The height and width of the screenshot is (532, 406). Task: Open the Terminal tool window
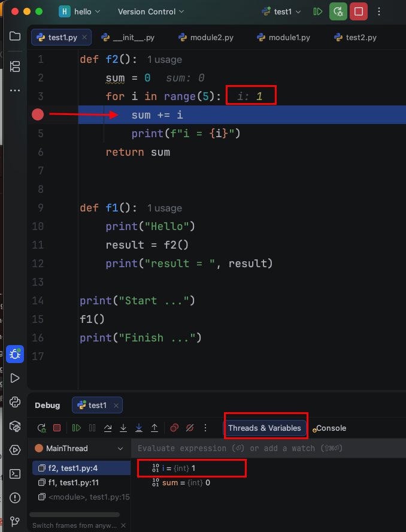(x=15, y=474)
